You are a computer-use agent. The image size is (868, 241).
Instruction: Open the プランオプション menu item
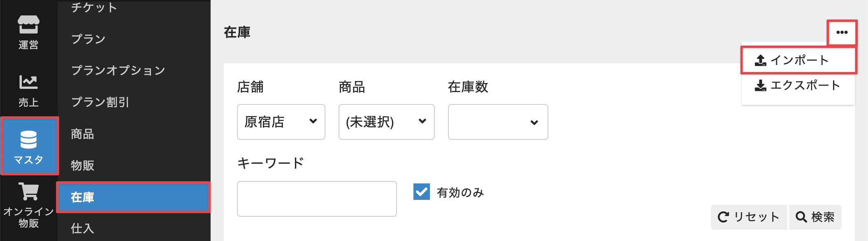click(x=118, y=70)
